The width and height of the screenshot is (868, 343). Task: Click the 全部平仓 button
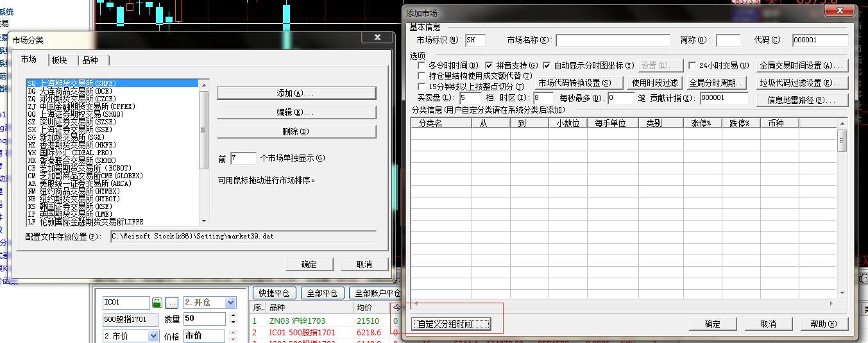pos(323,293)
